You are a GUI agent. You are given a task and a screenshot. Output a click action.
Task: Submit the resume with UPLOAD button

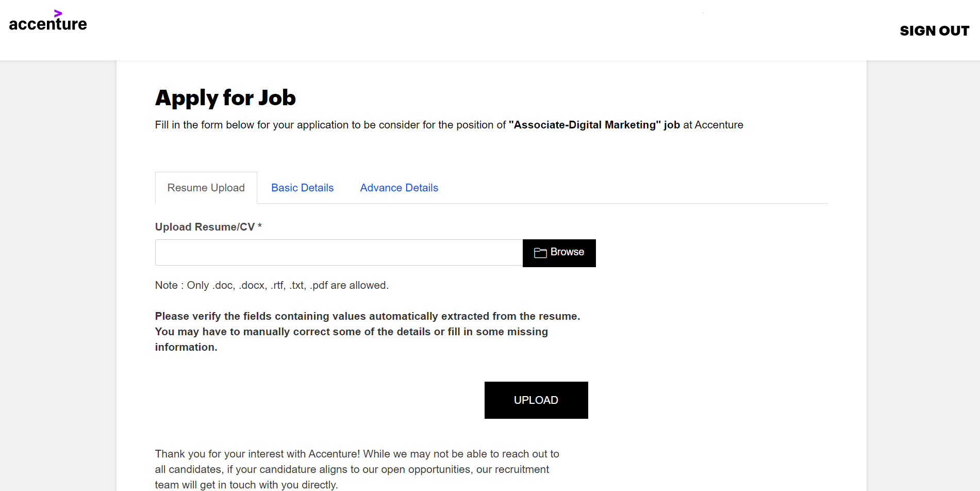[x=536, y=400]
